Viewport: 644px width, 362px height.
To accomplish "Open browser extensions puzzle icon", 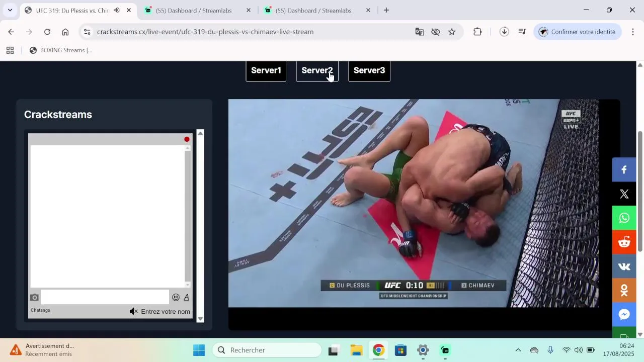I will [x=477, y=32].
